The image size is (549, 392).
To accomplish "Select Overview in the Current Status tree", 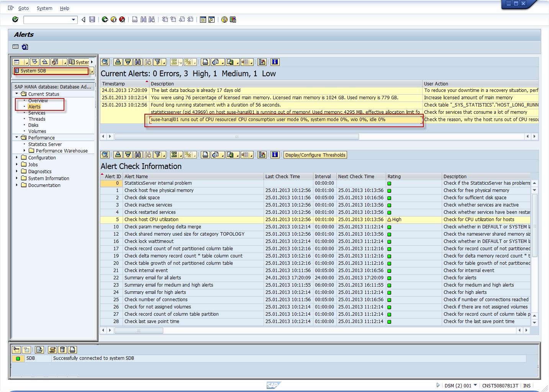I will point(38,100).
